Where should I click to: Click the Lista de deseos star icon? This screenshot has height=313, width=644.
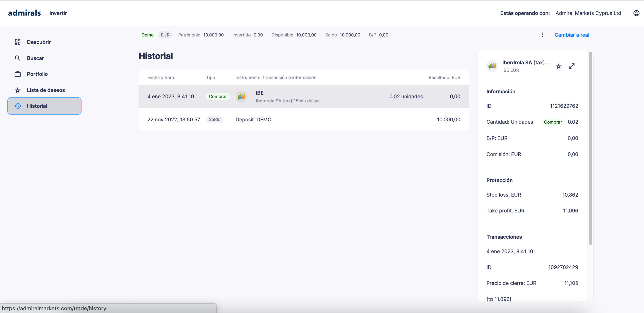pos(17,90)
